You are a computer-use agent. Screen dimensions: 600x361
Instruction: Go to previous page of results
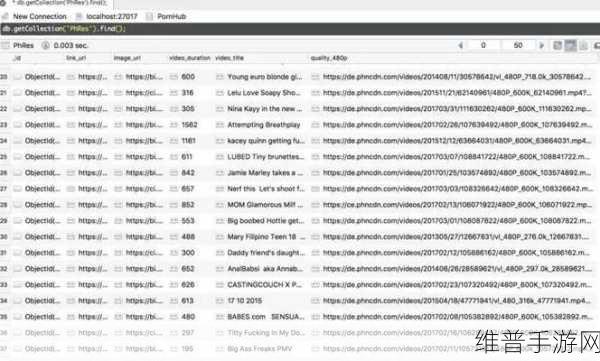click(460, 46)
